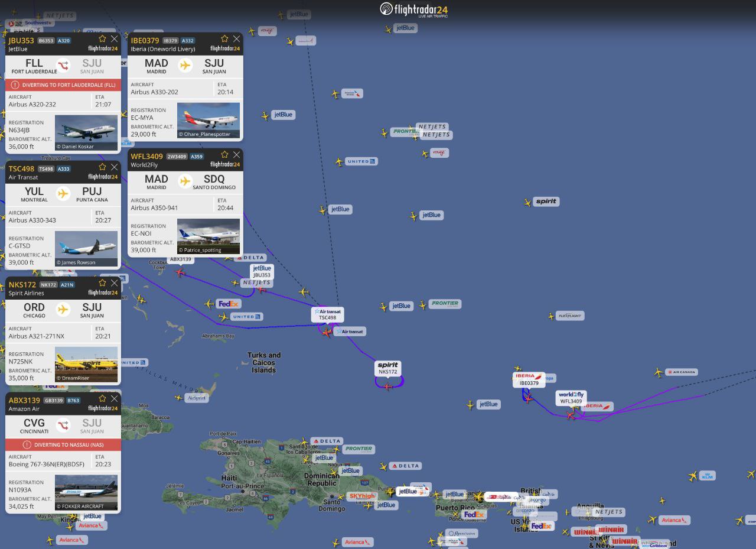Screen dimensions: 756x549
Task: Open the JetBlue N634JB aircraft photo
Action: tap(86, 132)
